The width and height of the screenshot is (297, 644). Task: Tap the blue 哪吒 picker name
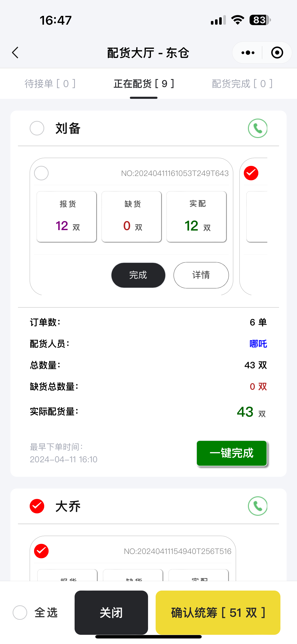click(258, 344)
